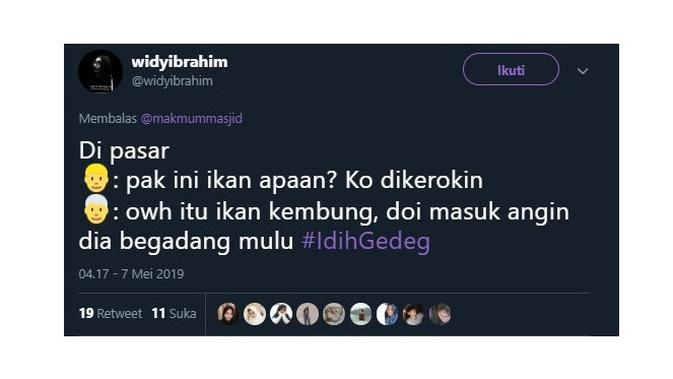Viewport: 673px width, 379px height.
Task: Expand the tweet options chevron
Action: [582, 71]
